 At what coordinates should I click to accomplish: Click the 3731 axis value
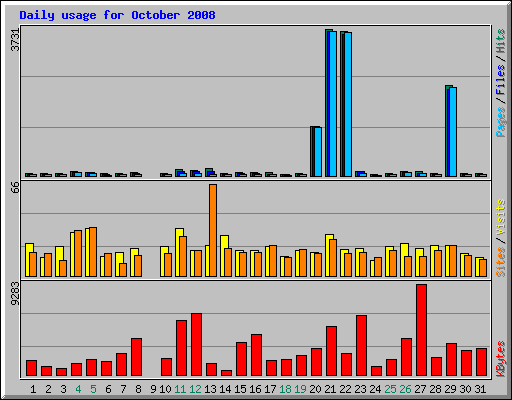coord(15,40)
